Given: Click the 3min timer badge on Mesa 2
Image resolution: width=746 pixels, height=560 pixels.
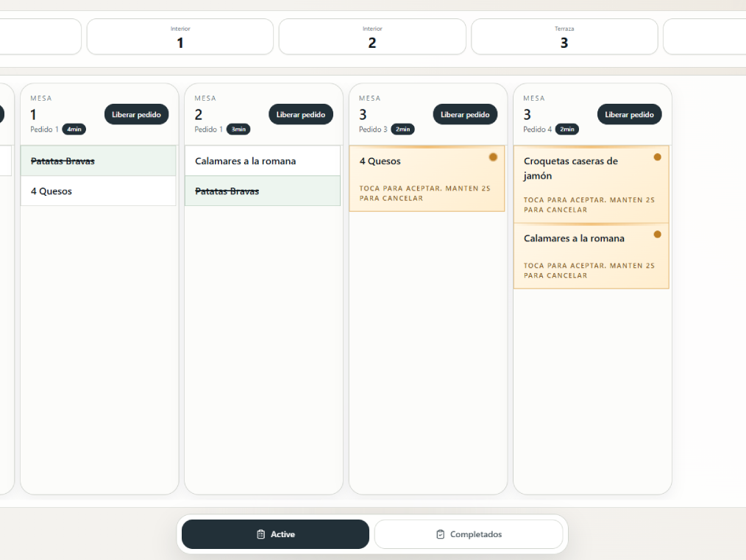Looking at the screenshot, I should (x=238, y=130).
